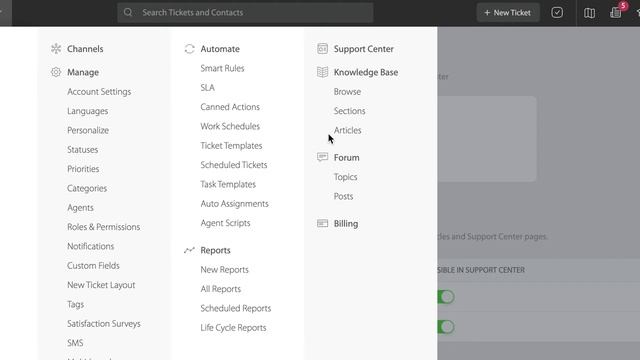Select New Reports

(x=224, y=270)
